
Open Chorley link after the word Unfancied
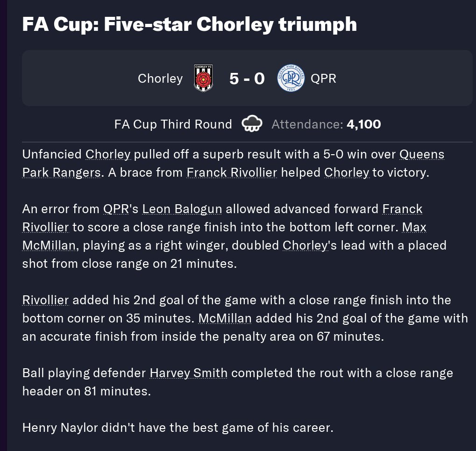[108, 154]
